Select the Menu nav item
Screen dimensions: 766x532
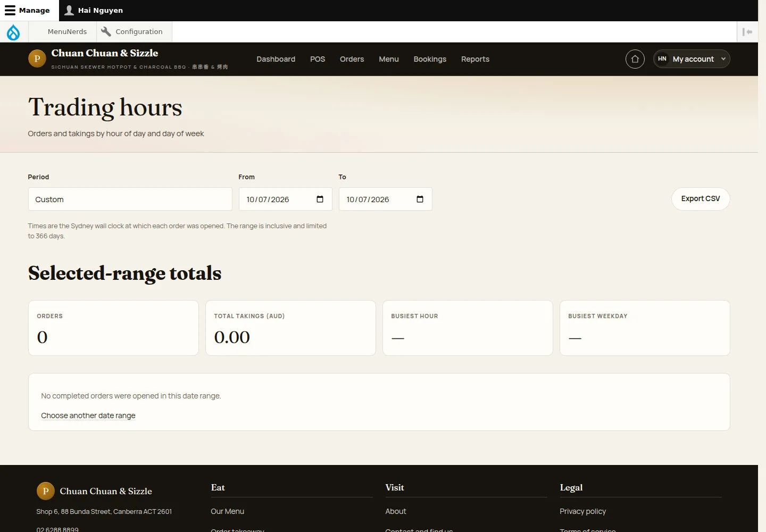click(389, 59)
